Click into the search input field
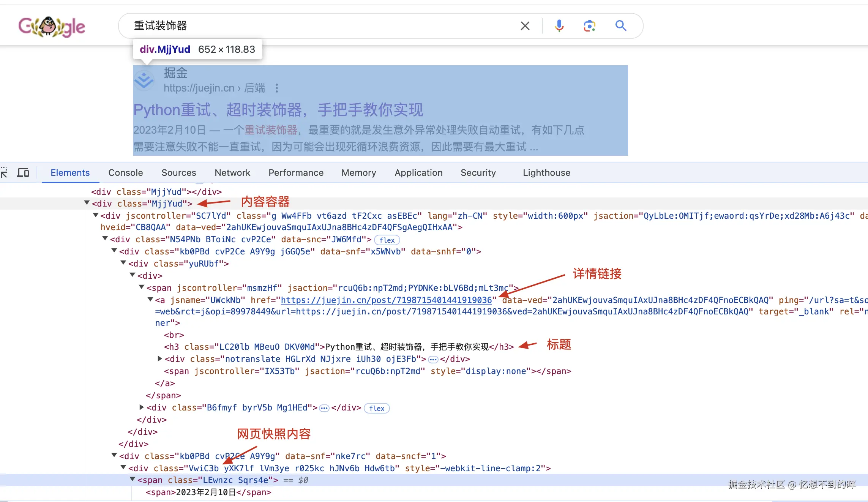The width and height of the screenshot is (868, 502). click(x=304, y=26)
